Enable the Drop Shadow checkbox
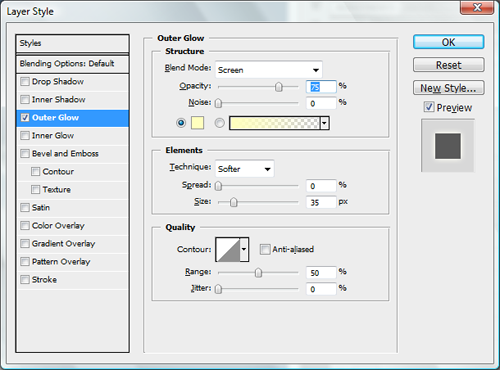 [x=25, y=82]
